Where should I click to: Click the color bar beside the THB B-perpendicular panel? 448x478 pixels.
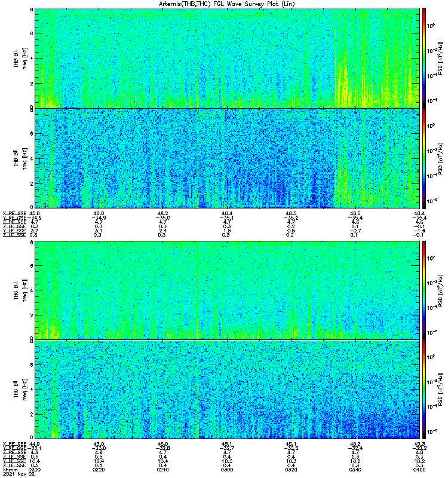424,58
